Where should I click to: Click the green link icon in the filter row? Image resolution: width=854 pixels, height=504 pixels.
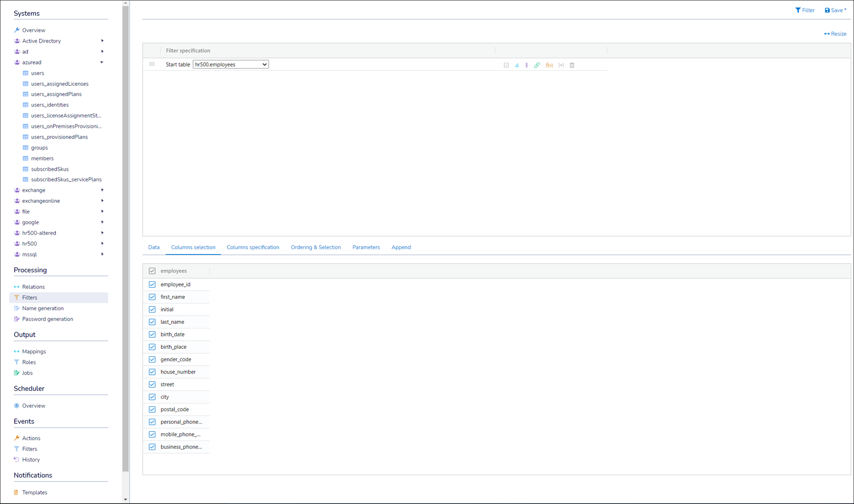(537, 65)
